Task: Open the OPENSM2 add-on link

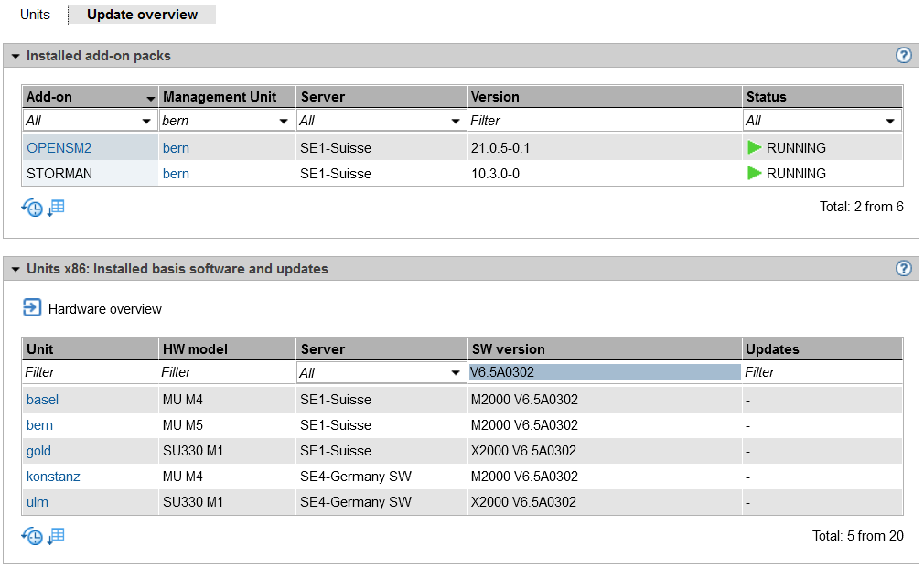Action: [x=59, y=148]
